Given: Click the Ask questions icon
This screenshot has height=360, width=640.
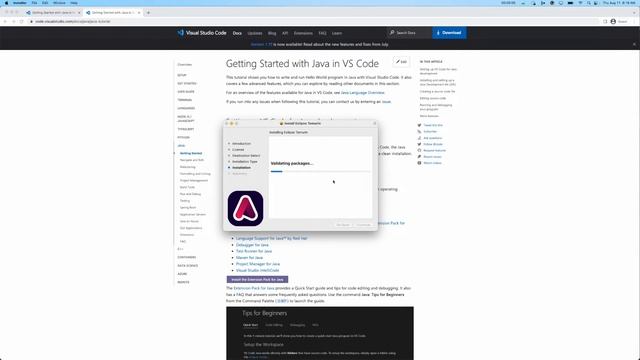Looking at the screenshot, I should pyautogui.click(x=419, y=138).
